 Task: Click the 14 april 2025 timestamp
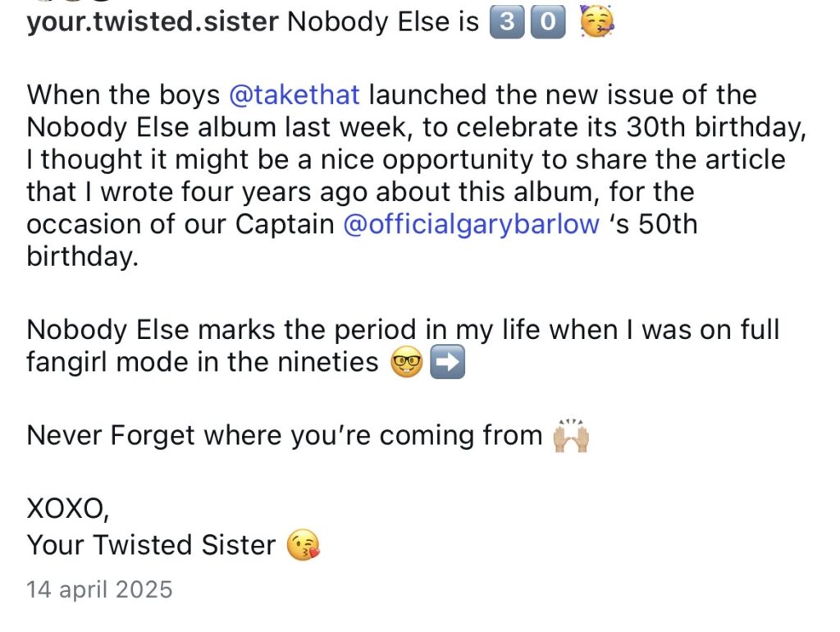coord(99,589)
